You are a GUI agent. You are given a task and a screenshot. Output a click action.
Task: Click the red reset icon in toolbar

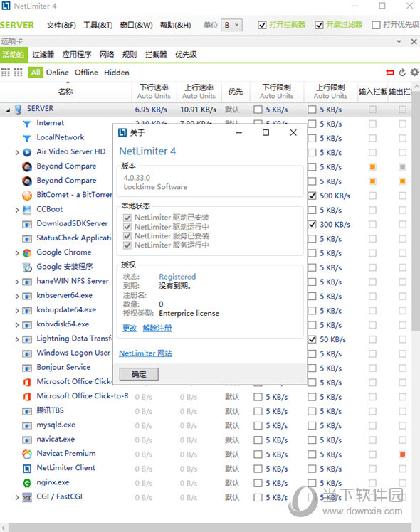click(x=390, y=73)
